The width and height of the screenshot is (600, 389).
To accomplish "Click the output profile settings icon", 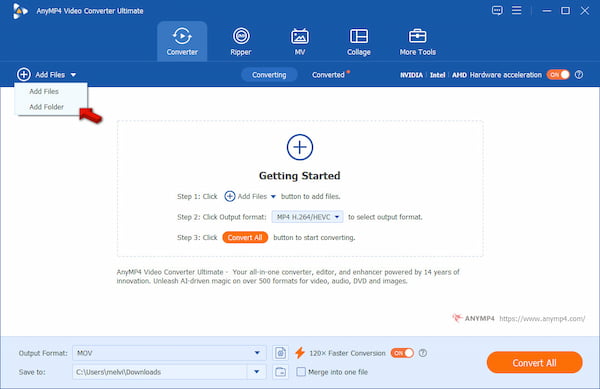I will coord(280,353).
